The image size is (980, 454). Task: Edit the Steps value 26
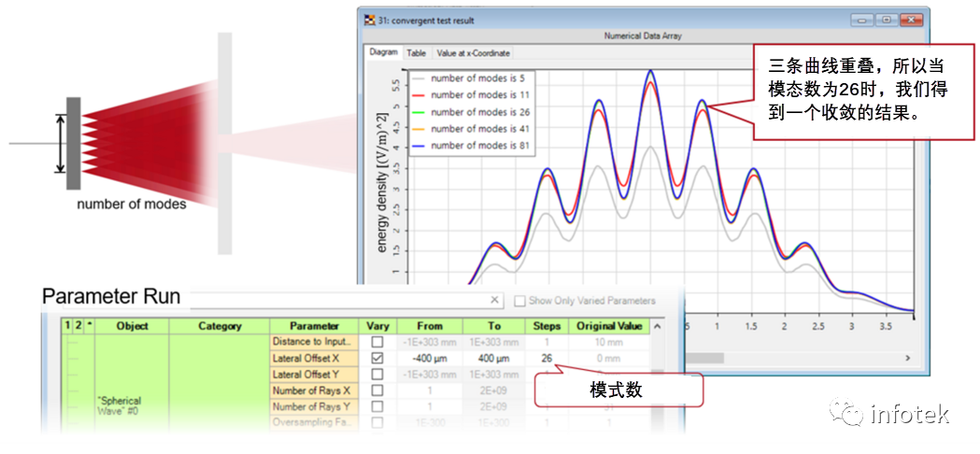coord(547,359)
